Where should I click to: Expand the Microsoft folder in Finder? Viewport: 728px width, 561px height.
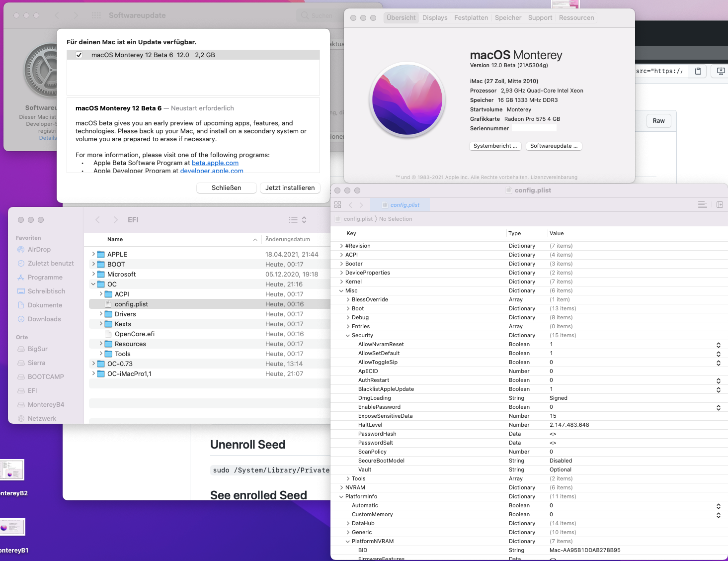[93, 274]
